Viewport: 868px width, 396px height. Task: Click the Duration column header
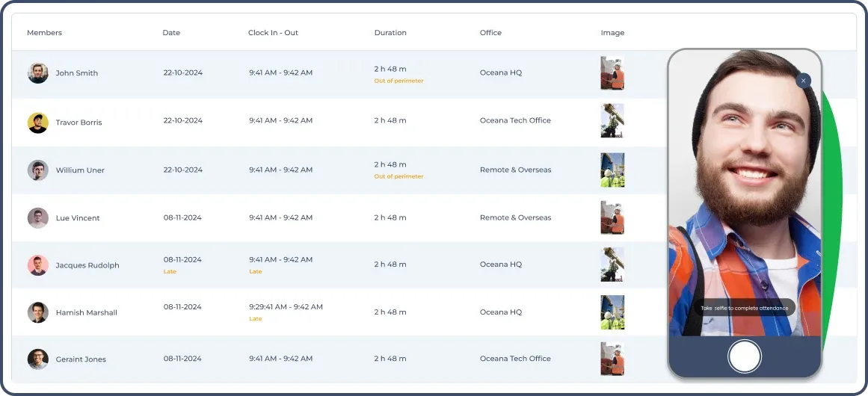[390, 33]
